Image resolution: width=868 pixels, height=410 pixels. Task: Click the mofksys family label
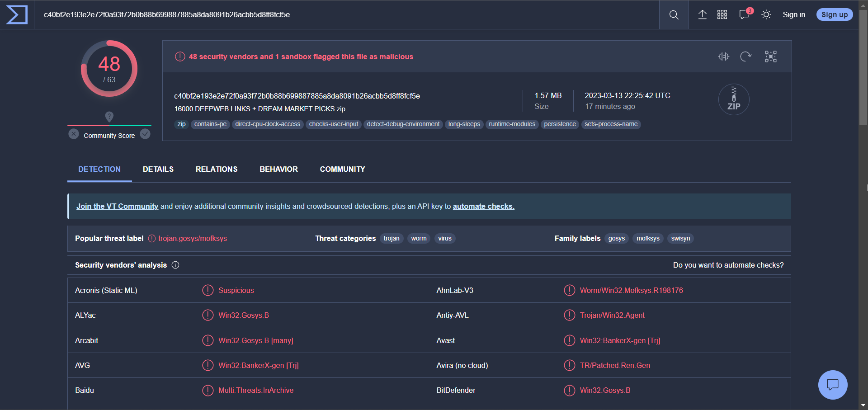click(x=648, y=238)
